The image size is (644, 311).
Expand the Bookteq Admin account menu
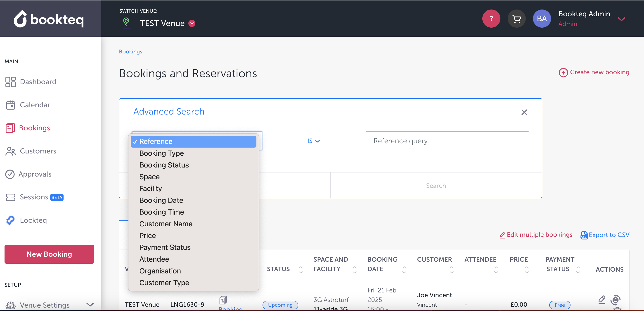tap(621, 19)
